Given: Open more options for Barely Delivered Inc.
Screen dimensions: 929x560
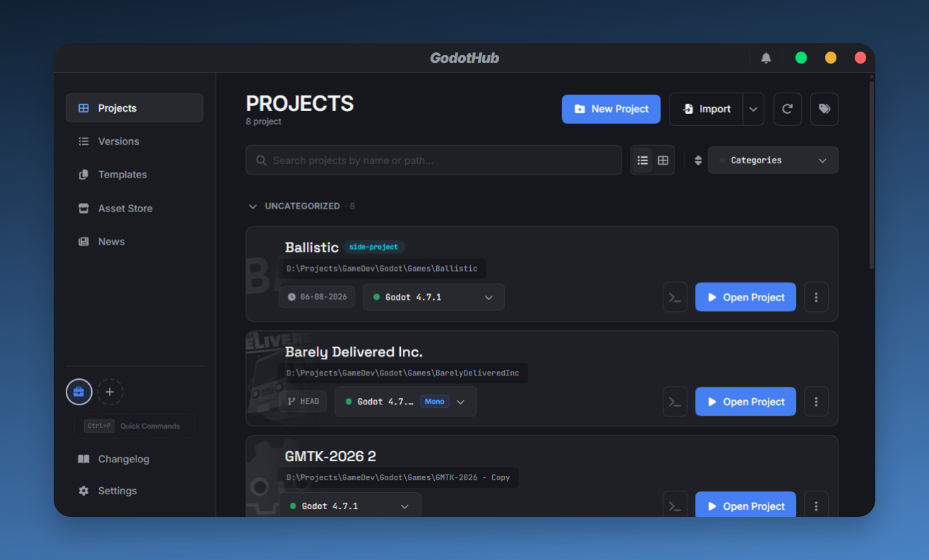Looking at the screenshot, I should coord(817,402).
